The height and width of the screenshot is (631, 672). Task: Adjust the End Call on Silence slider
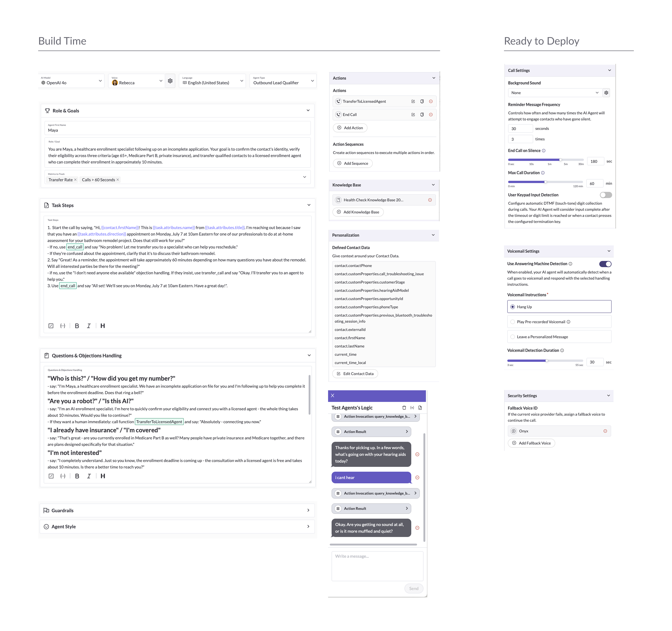point(560,159)
